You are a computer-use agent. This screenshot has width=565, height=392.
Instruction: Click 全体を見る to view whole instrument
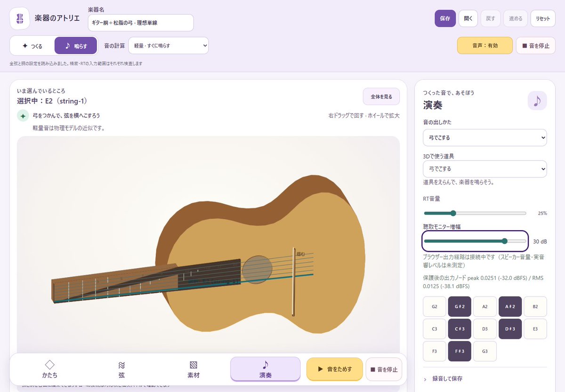[x=381, y=96]
